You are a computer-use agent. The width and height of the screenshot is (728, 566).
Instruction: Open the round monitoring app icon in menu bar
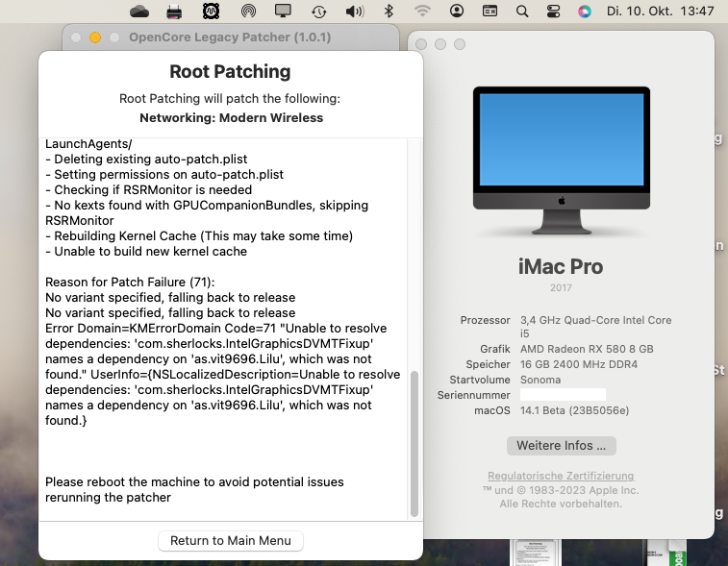[211, 12]
